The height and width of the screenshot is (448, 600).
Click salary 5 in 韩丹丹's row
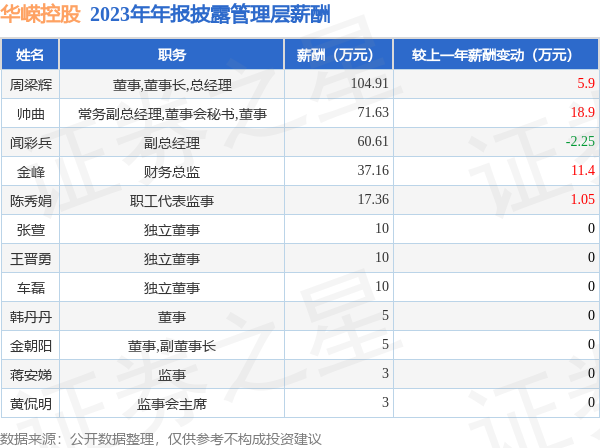point(385,315)
